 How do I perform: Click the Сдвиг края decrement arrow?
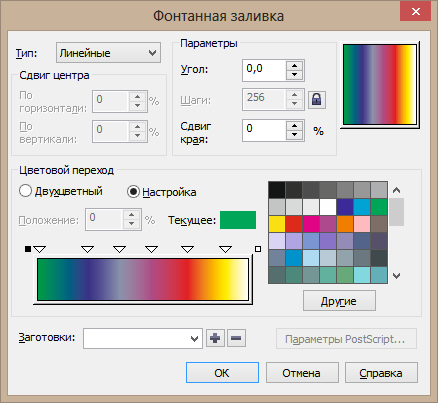[294, 135]
